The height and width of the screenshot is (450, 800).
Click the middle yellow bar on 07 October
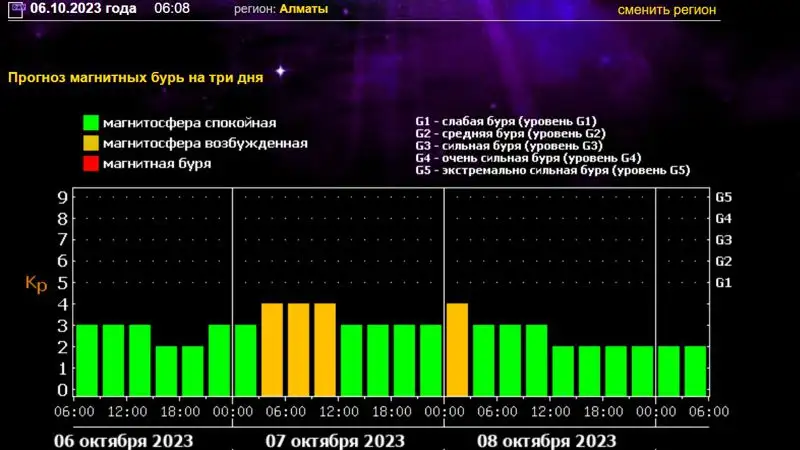tap(298, 350)
